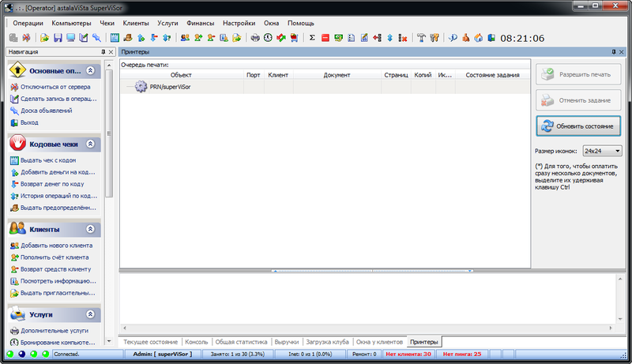The image size is (632, 364).
Task: Open Доска объявлений link
Action: [47, 111]
